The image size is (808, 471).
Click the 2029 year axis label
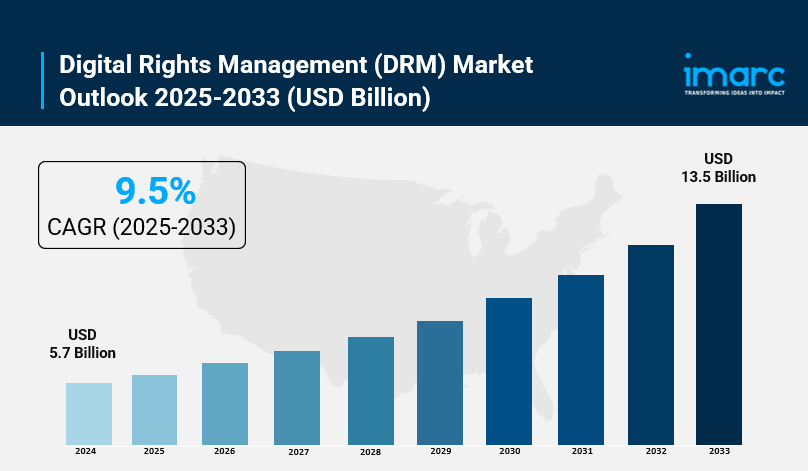(x=440, y=452)
